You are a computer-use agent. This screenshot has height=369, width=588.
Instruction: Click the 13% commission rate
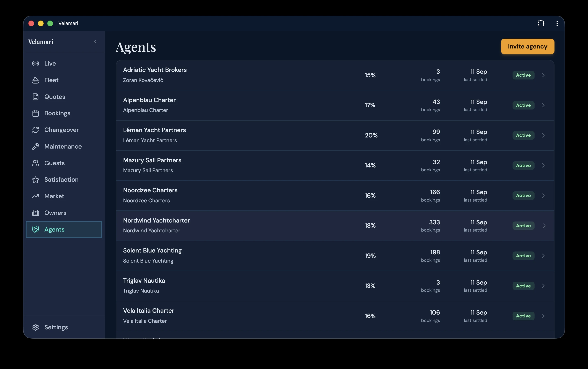point(370,286)
